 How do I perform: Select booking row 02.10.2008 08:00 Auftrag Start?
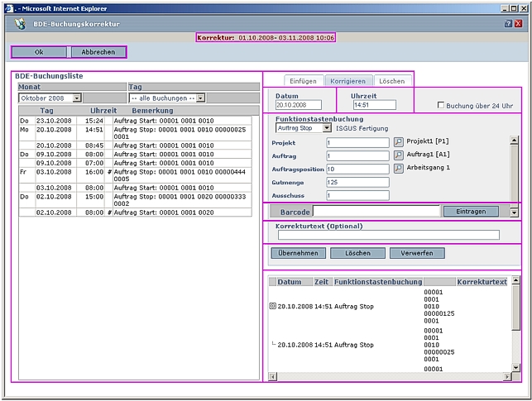[136, 212]
